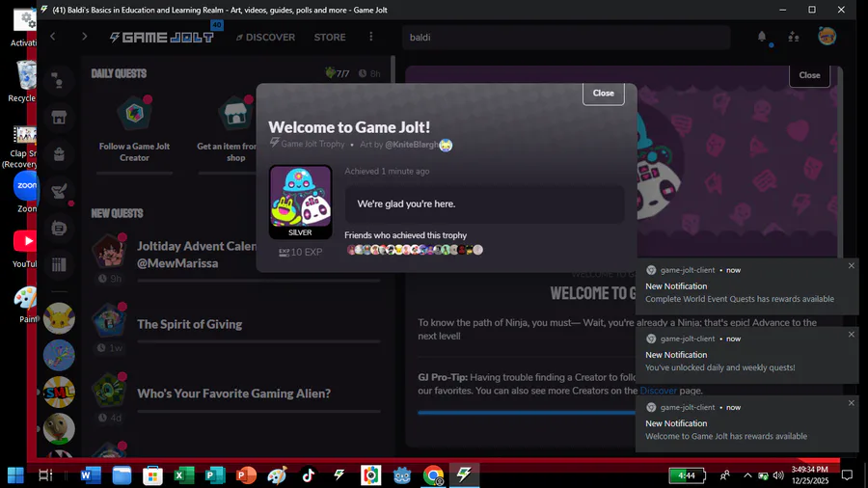Launch PowerPoint from the taskbar
The image size is (868, 488).
tap(246, 474)
